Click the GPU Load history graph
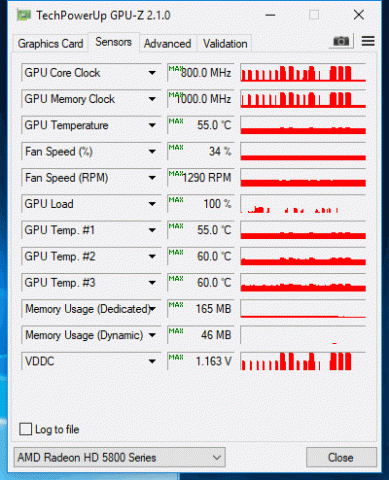This screenshot has width=389, height=480. (x=303, y=204)
